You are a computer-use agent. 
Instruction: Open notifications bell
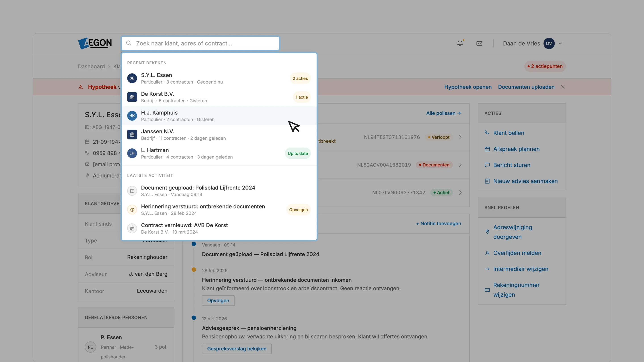[x=460, y=43]
